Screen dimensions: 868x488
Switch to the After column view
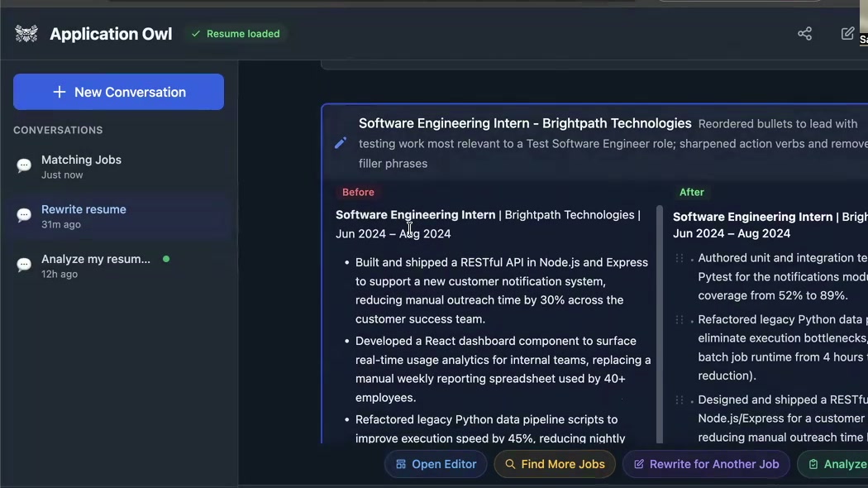691,192
